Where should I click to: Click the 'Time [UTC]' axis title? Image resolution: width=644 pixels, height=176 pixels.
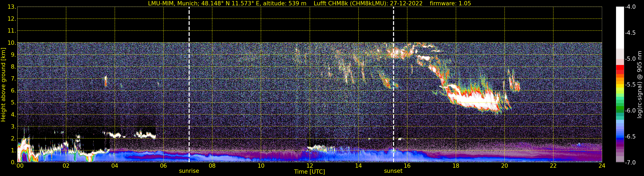[310, 172]
